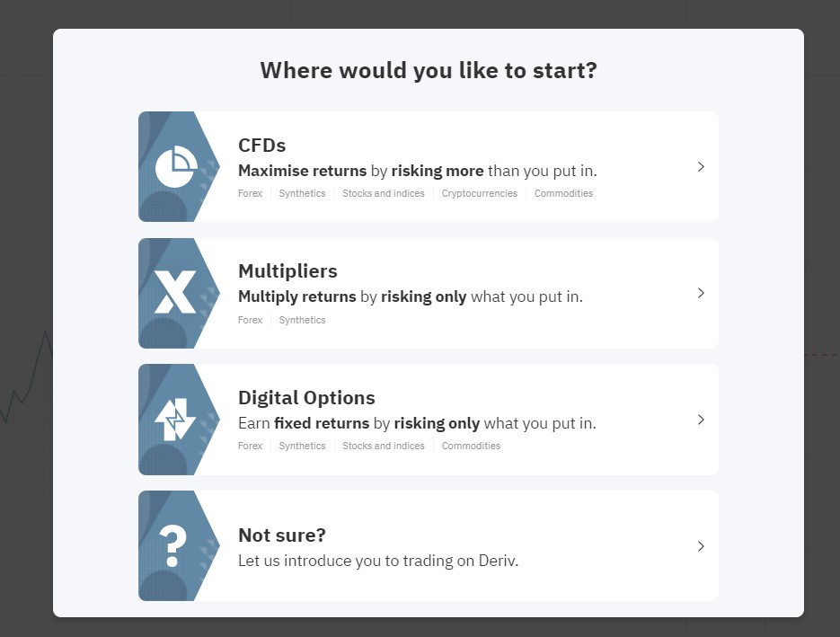Click the Commodities tag in CFDs card
Screen dimensions: 840x637
pyautogui.click(x=563, y=193)
